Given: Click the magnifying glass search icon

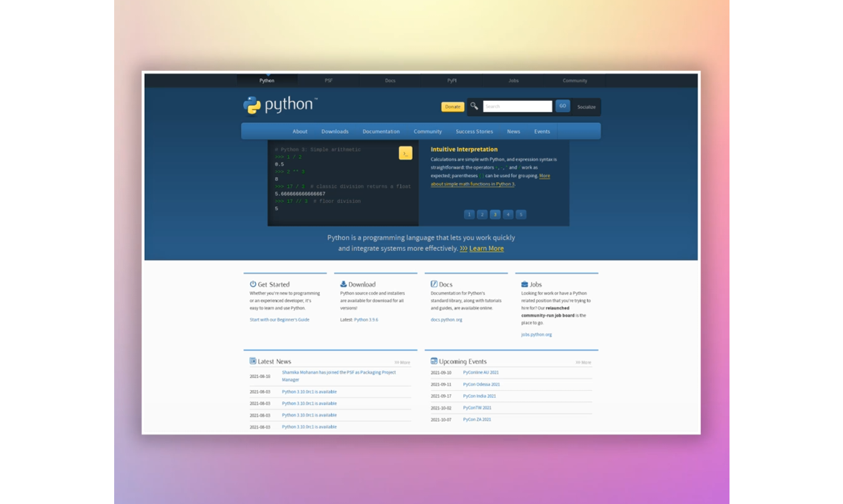Looking at the screenshot, I should click(x=474, y=106).
